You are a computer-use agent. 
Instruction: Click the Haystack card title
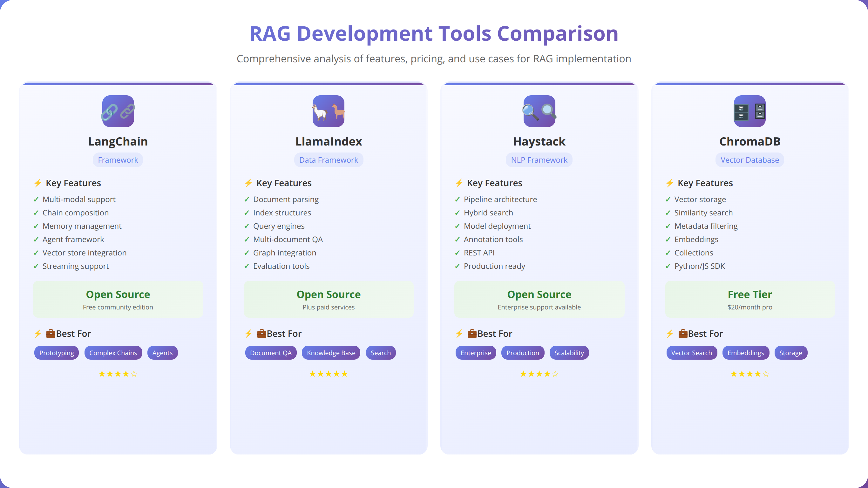pyautogui.click(x=539, y=142)
